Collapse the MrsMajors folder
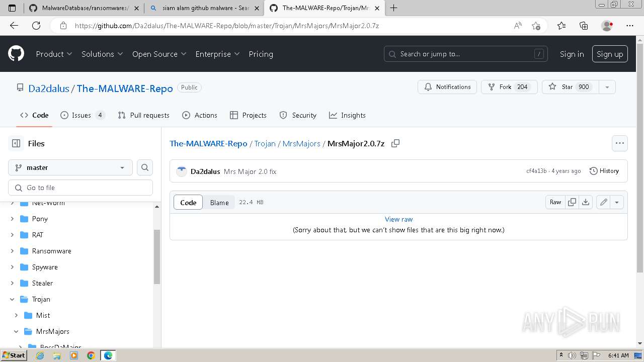Screen dimensions: 644x362 click(16, 331)
